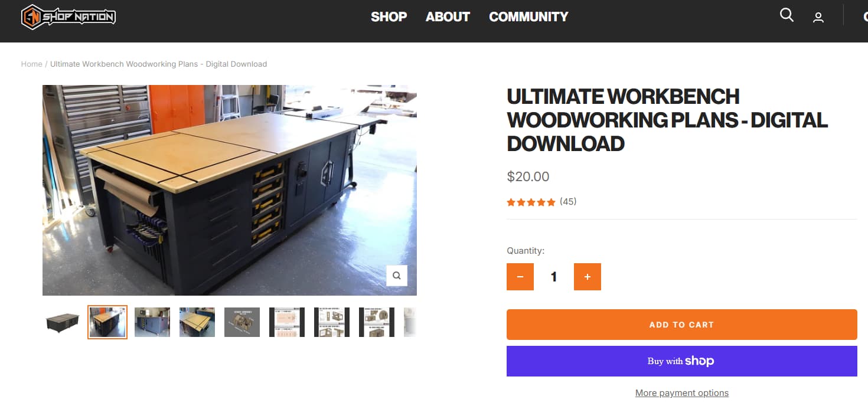Go to Home breadcrumb link
This screenshot has width=868, height=419.
tap(31, 64)
